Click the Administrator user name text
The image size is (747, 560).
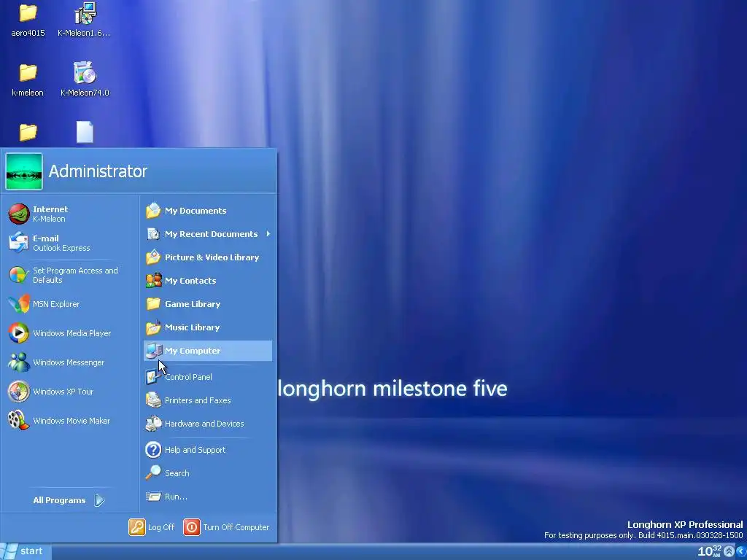point(98,171)
